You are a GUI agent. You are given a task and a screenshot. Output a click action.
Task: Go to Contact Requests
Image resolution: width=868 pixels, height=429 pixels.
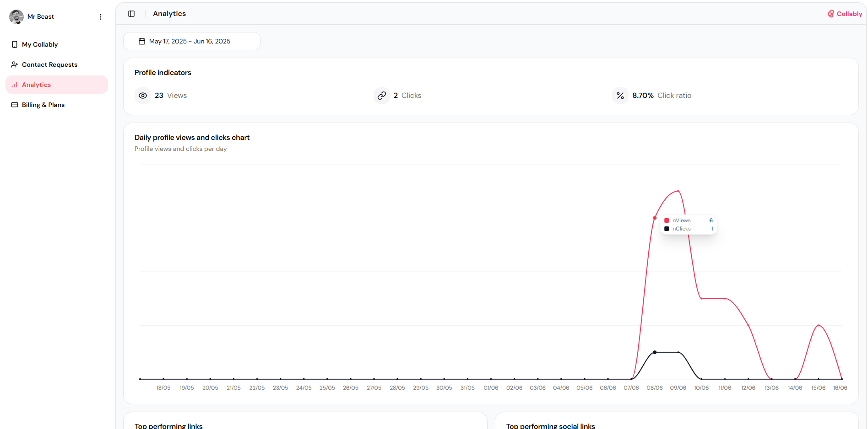click(57, 64)
